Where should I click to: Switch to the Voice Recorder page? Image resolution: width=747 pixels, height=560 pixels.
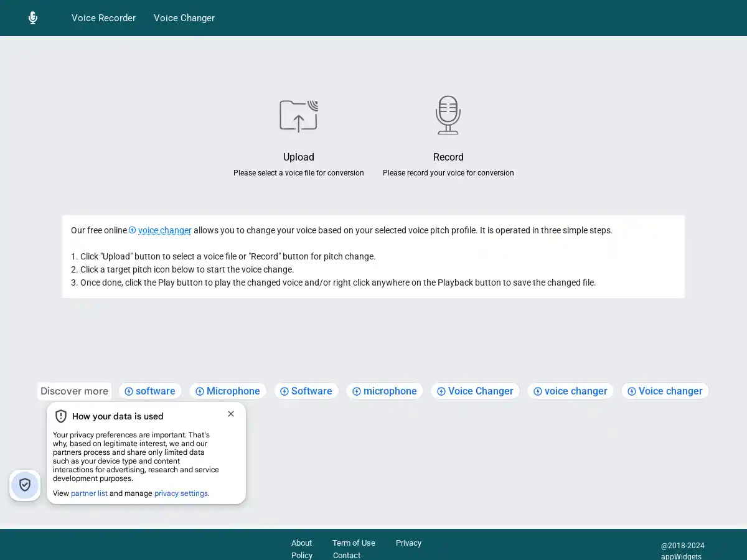(x=103, y=18)
